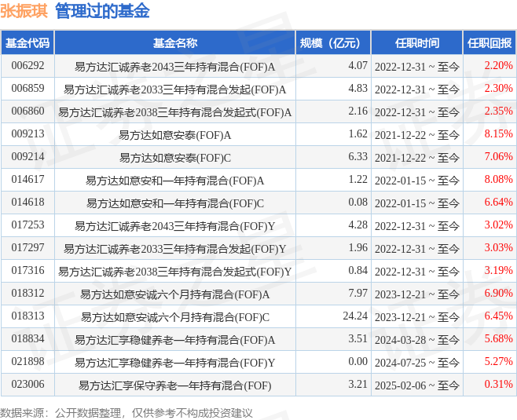Screen dimensions: 517x420
Task: Click fund name 易方达汇享稳健养老一年持有混合(FOF)Y
Action: (174, 363)
